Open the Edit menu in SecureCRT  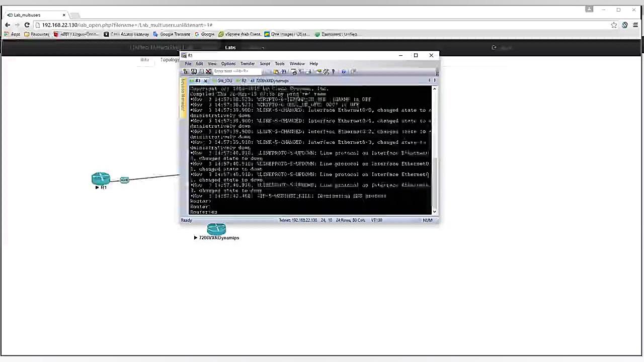point(199,64)
